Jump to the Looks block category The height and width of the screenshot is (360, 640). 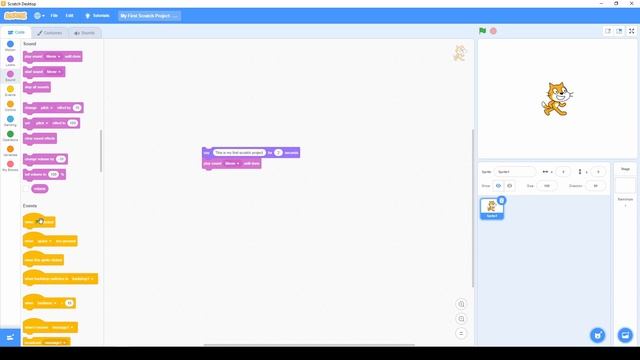[10, 61]
